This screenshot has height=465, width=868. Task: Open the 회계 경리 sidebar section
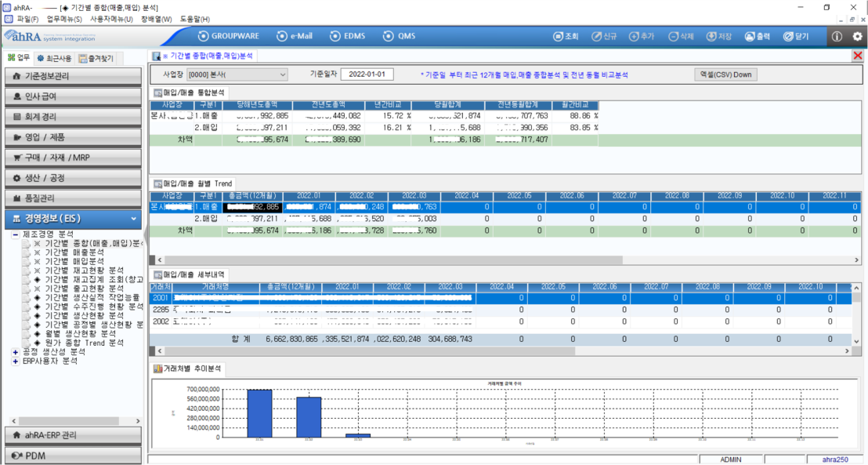pos(73,117)
